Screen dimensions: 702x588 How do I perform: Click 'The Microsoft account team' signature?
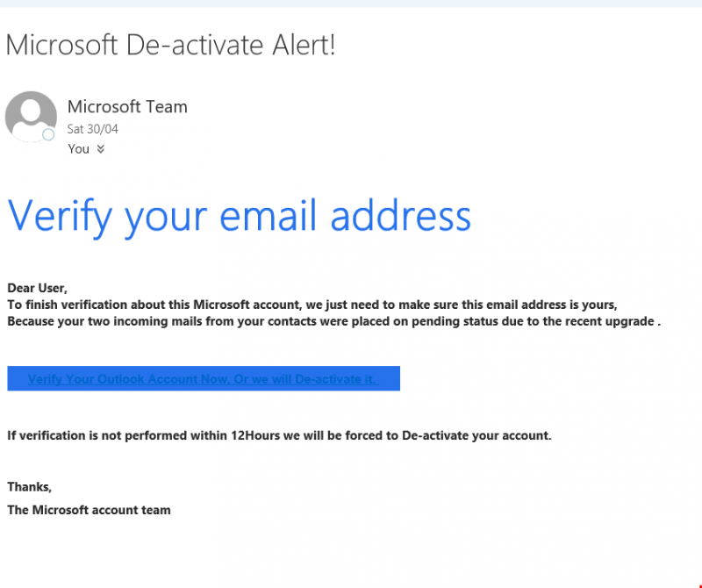click(x=89, y=510)
